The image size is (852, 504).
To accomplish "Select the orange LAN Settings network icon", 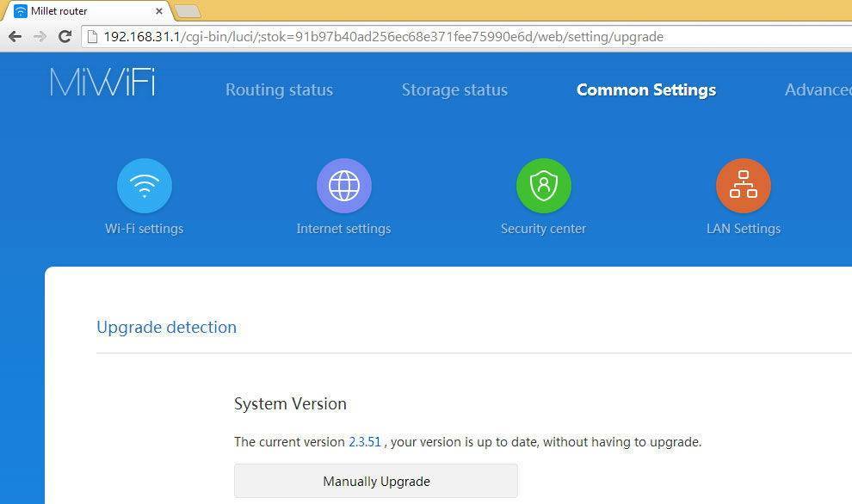I will tap(744, 186).
